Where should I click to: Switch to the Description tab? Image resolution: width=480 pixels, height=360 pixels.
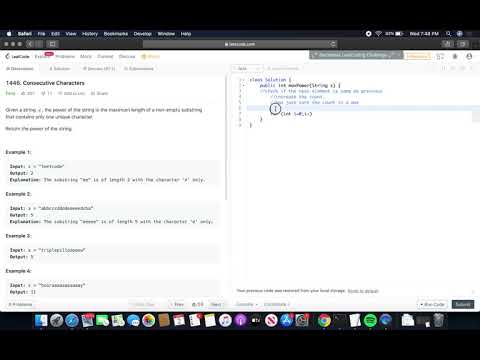click(20, 69)
